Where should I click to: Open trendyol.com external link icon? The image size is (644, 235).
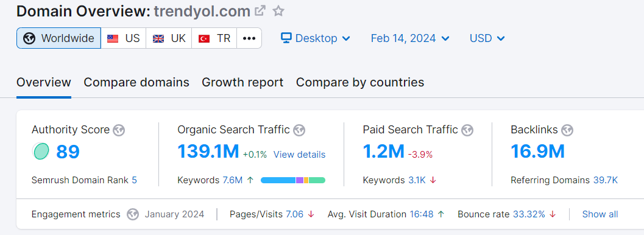point(260,11)
